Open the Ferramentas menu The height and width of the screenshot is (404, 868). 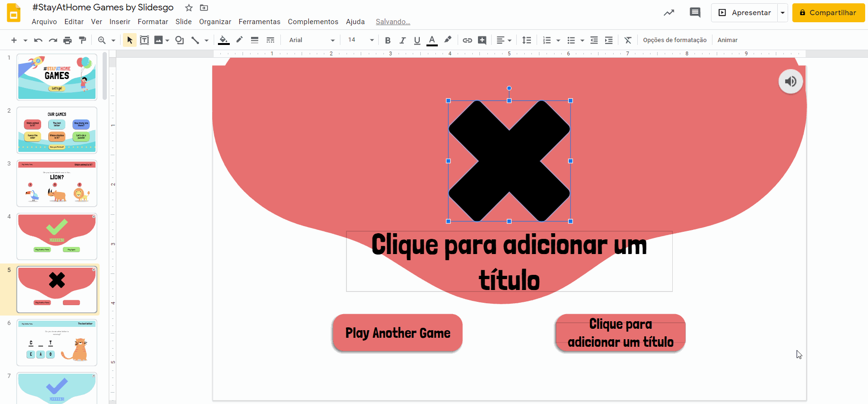point(260,22)
